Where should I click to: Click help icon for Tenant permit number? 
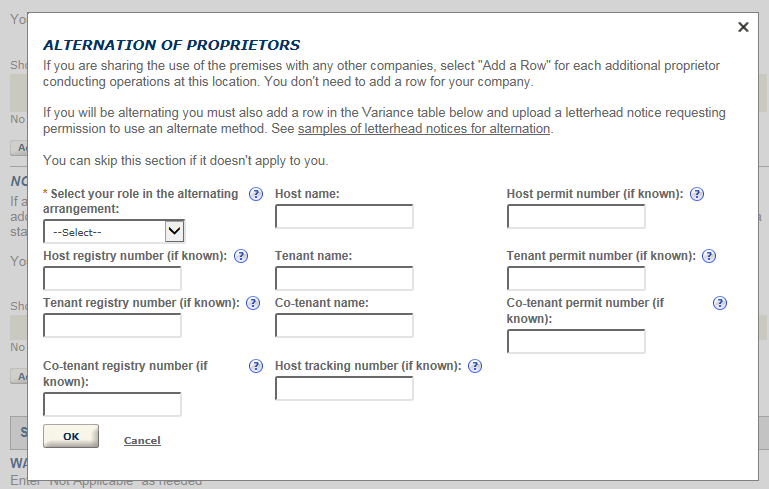709,256
